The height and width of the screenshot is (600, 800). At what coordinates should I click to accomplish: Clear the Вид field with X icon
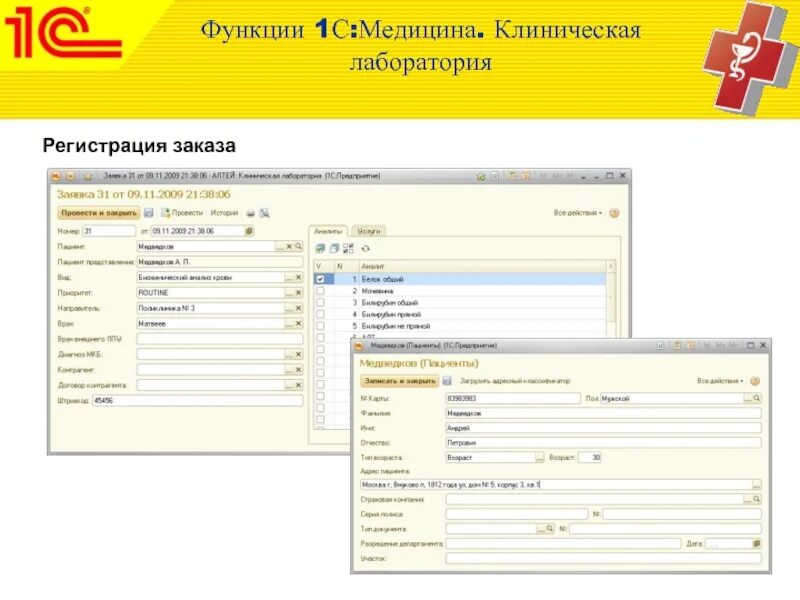point(298,278)
